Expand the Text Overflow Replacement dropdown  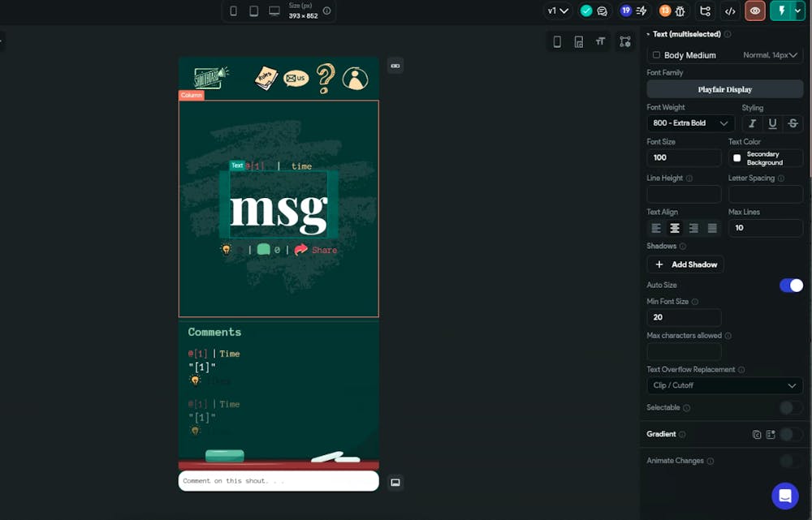(x=724, y=385)
